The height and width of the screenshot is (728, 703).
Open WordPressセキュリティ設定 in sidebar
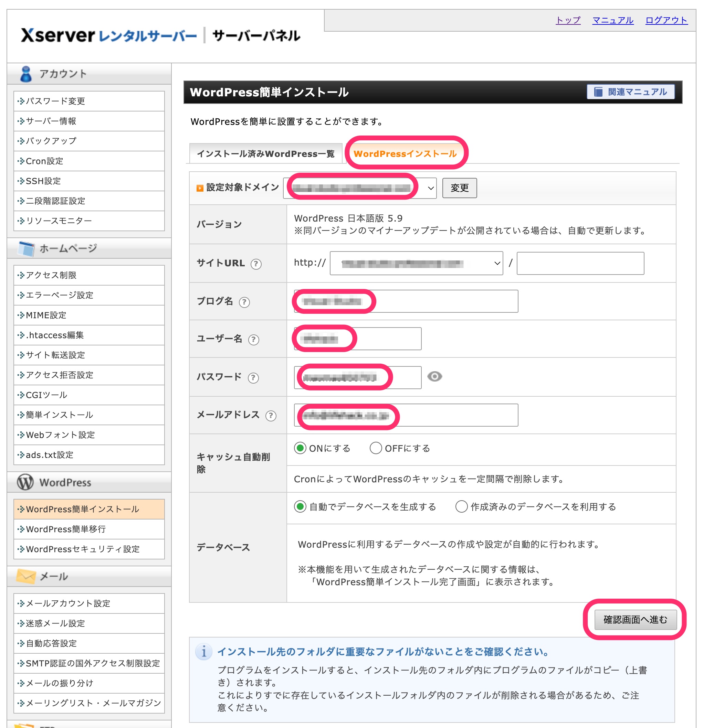89,549
